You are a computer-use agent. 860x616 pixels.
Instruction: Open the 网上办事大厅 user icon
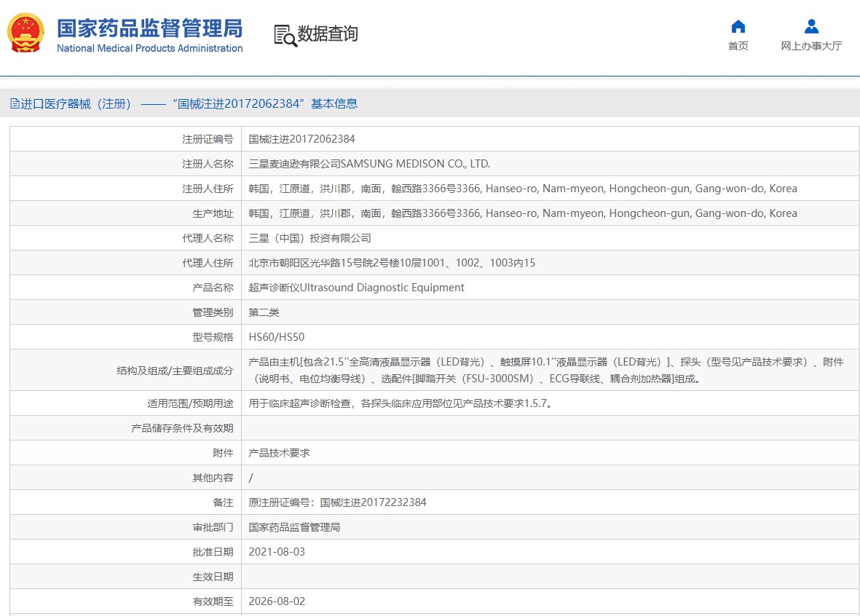[x=811, y=26]
